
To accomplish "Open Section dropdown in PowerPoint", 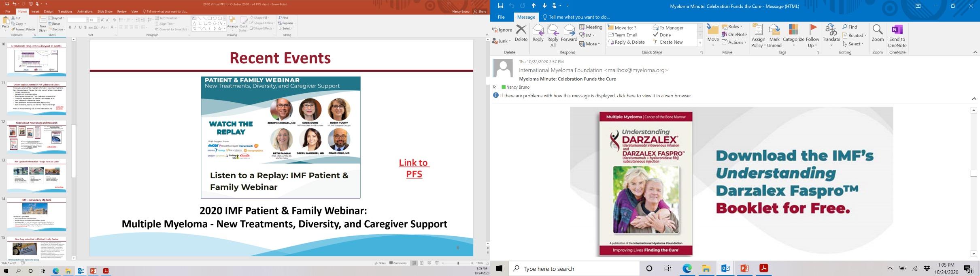I will 56,29.
